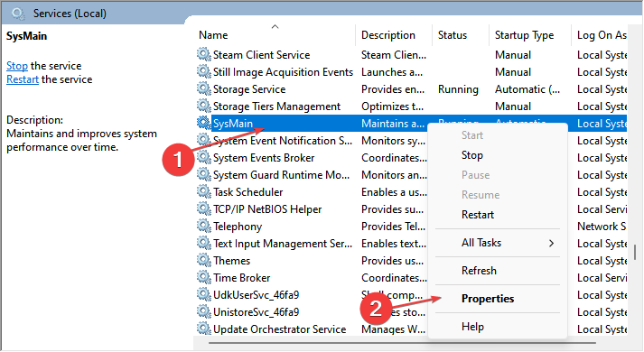Screen dimensions: 644x352
Task: Click the Restart the service link
Action: click(x=23, y=79)
